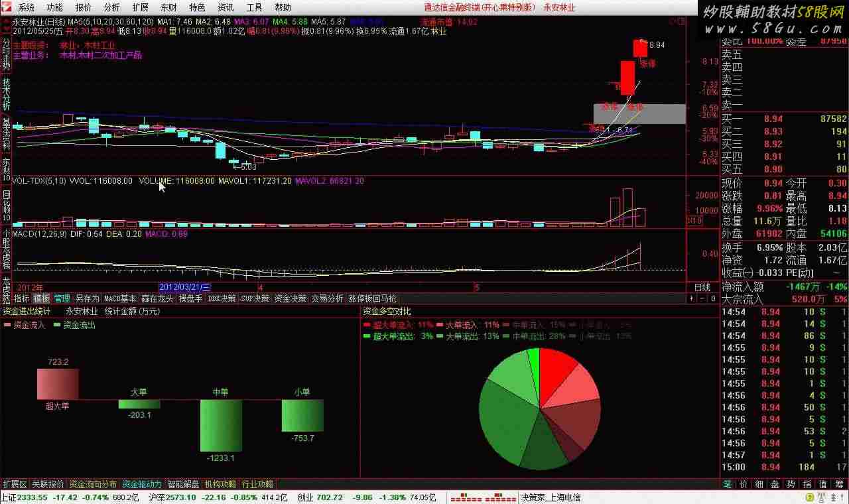Viewport: 849px width, 504px height.
Task: Open the 扩展 menu
Action: [x=140, y=7]
